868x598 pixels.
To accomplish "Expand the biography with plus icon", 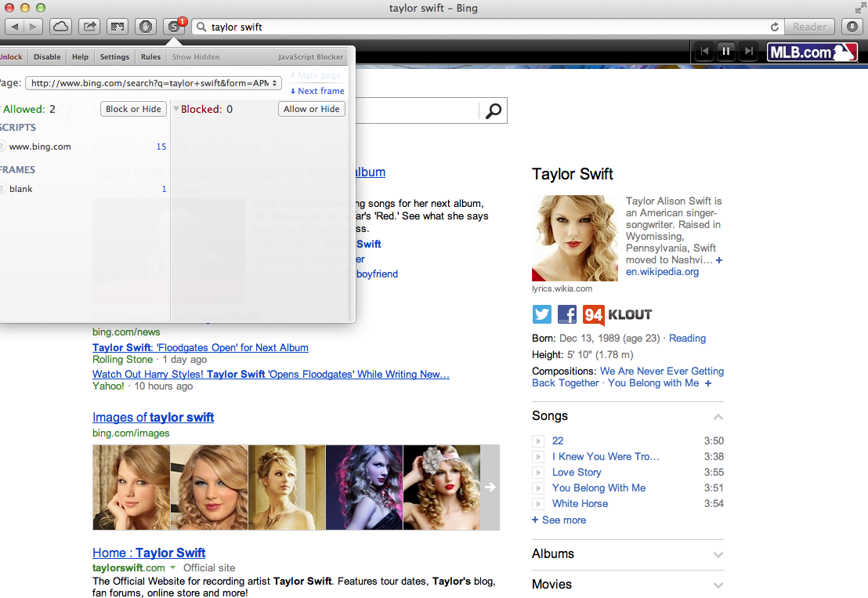I will point(719,259).
